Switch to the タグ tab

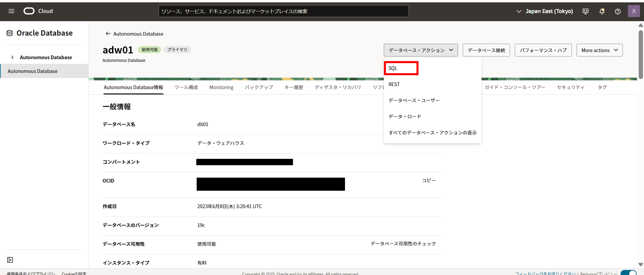pos(602,87)
